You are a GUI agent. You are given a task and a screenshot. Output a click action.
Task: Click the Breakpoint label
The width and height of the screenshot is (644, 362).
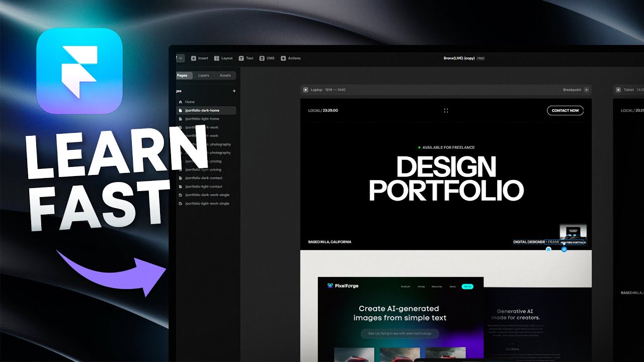coord(572,90)
